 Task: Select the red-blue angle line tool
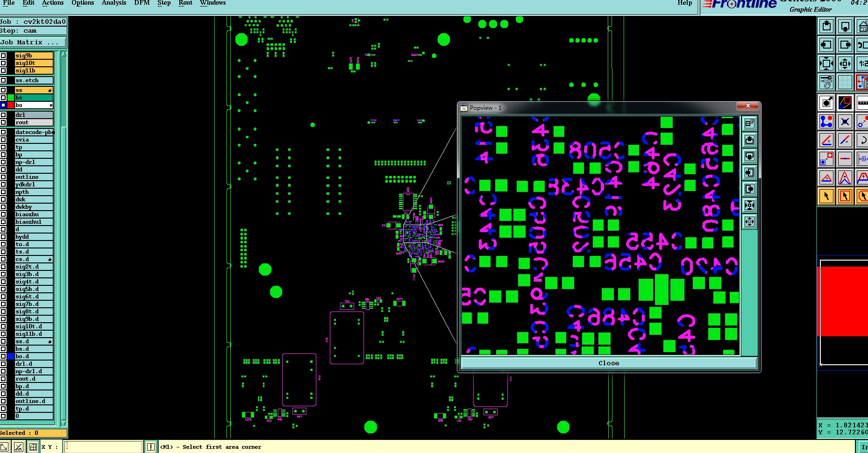tap(826, 140)
